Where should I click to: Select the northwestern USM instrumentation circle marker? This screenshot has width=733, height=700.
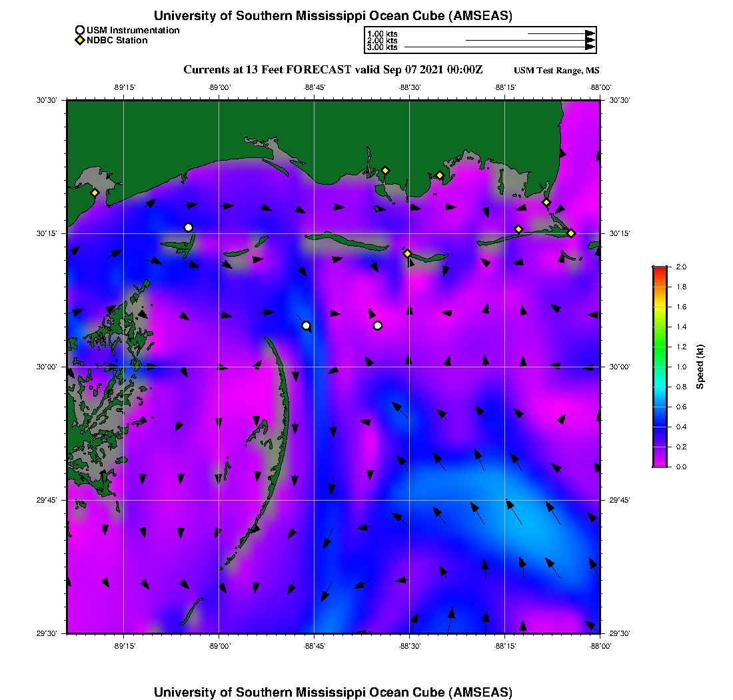click(189, 227)
